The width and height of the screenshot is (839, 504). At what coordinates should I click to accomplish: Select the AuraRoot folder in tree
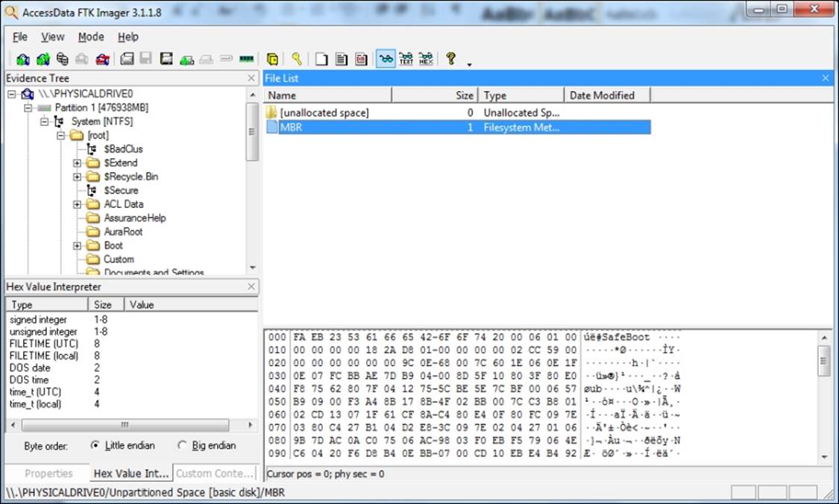[x=123, y=232]
